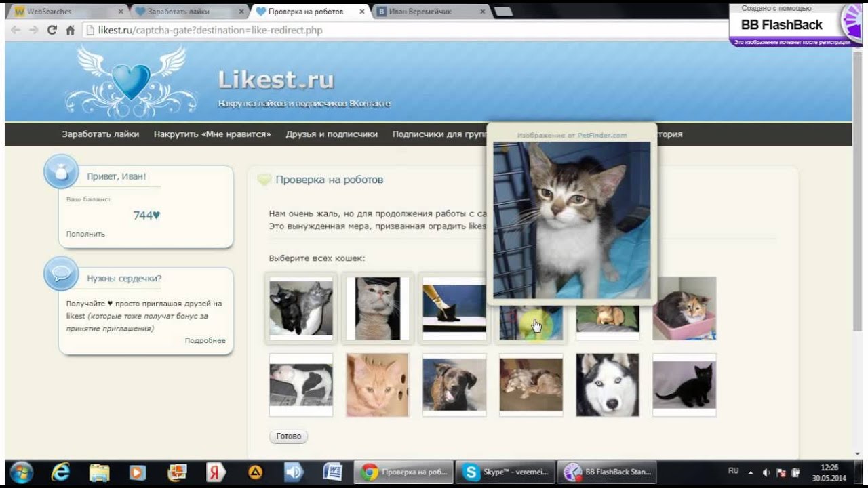The width and height of the screenshot is (868, 488).
Task: Click the Проверка на роботов heading
Action: coord(329,180)
